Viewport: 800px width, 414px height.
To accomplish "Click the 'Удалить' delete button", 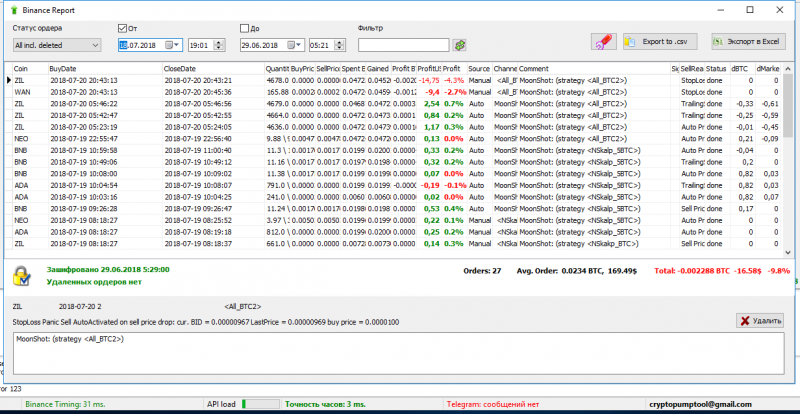I will coord(760,321).
